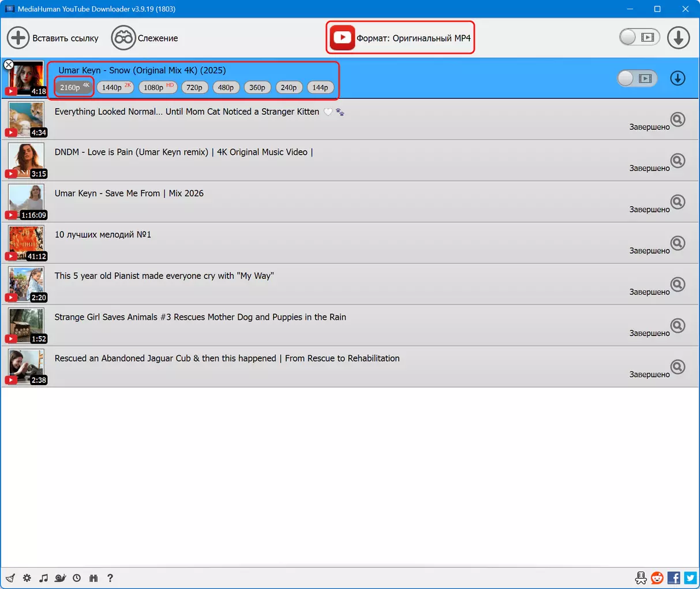Screen dimensions: 700x589
Task: Click the music note icon at bottom
Action: tap(43, 578)
